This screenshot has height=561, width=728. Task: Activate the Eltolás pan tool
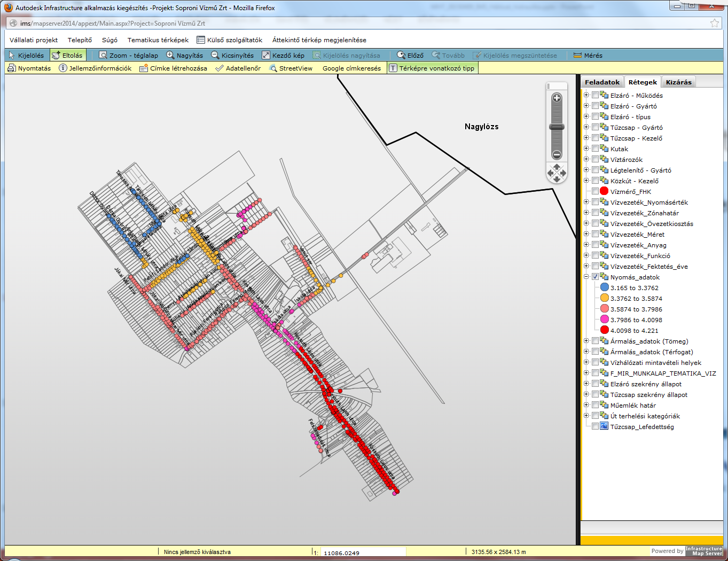point(67,55)
